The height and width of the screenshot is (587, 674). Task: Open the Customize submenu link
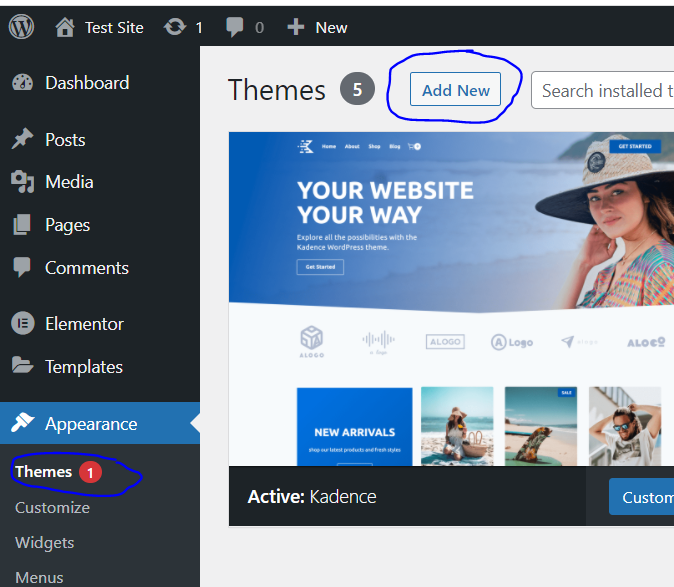point(52,508)
